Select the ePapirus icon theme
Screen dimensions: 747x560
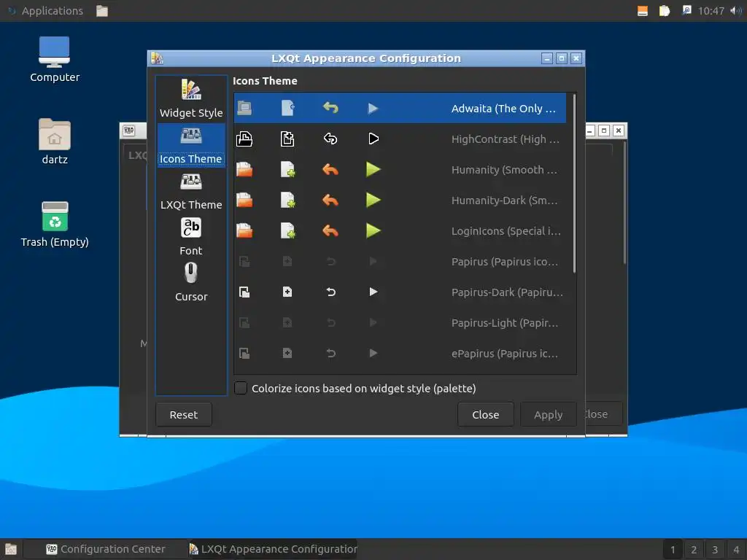pyautogui.click(x=400, y=354)
